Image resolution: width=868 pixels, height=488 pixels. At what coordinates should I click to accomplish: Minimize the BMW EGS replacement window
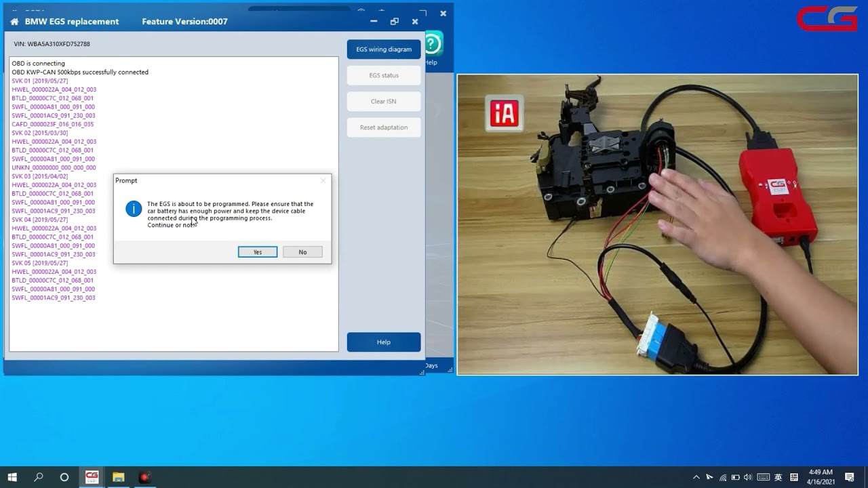click(374, 22)
